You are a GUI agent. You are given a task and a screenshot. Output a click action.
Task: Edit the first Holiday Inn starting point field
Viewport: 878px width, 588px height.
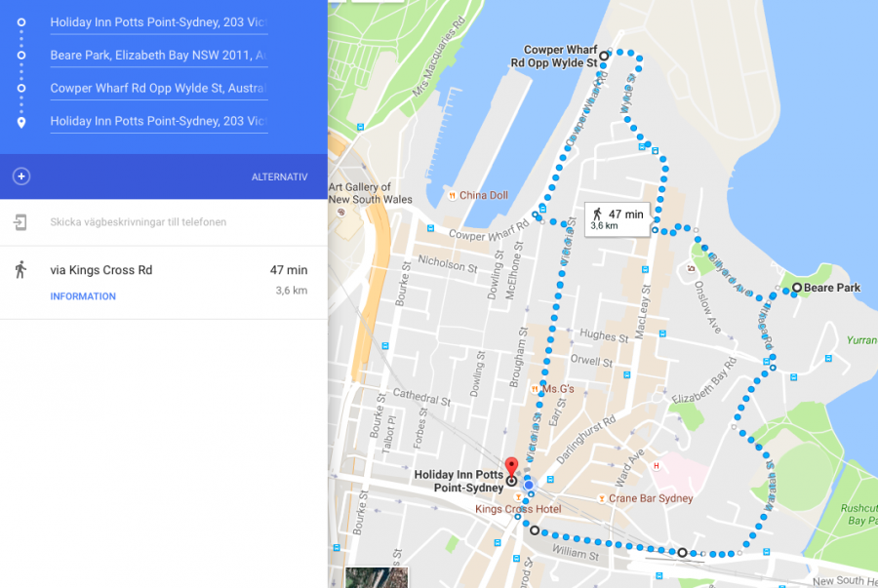tap(159, 22)
